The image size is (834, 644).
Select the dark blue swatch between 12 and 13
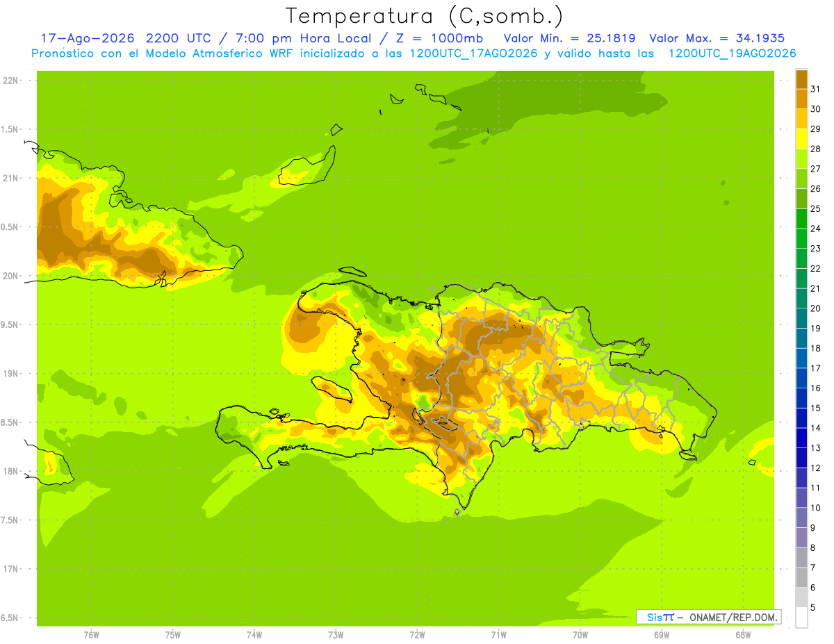click(x=801, y=458)
